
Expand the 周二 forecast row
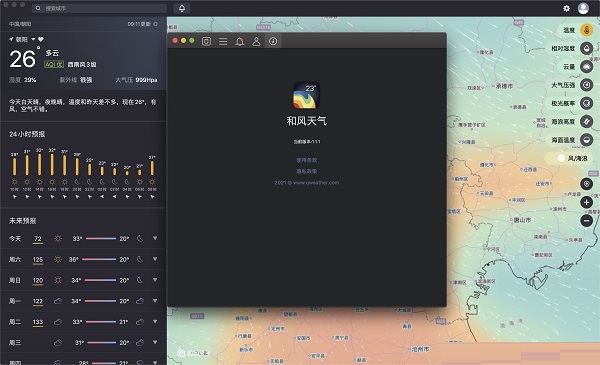(x=155, y=321)
